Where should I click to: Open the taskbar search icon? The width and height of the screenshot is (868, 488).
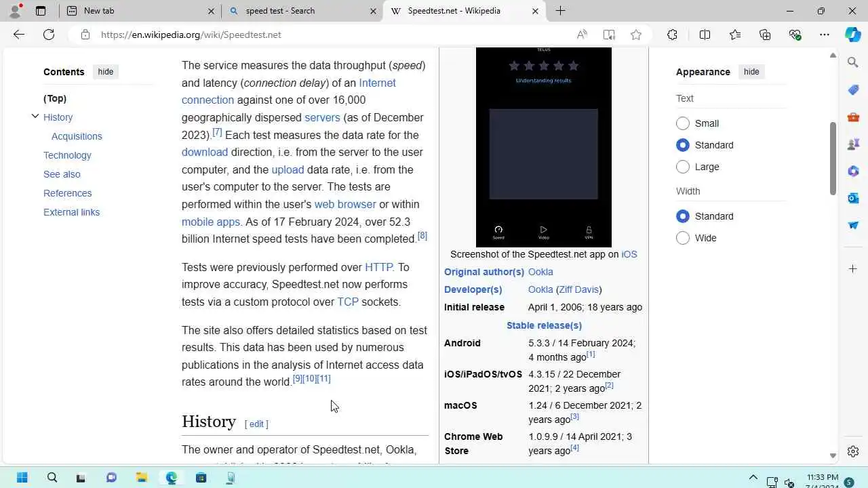[52, 478]
